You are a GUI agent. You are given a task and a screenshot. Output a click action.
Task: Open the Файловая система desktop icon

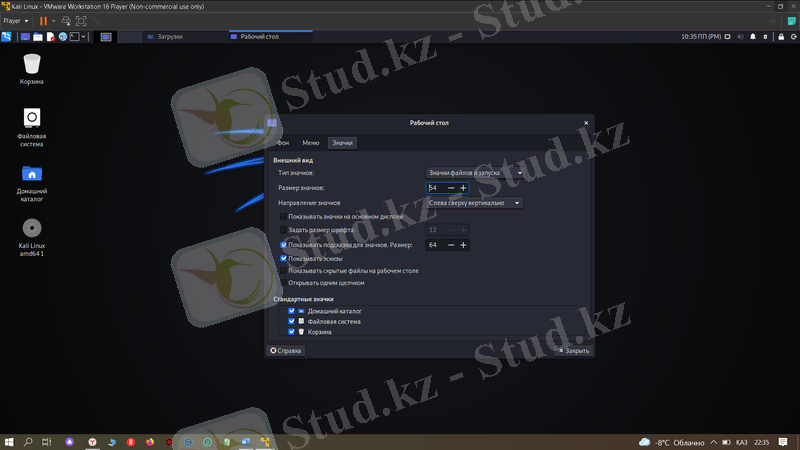[32, 119]
